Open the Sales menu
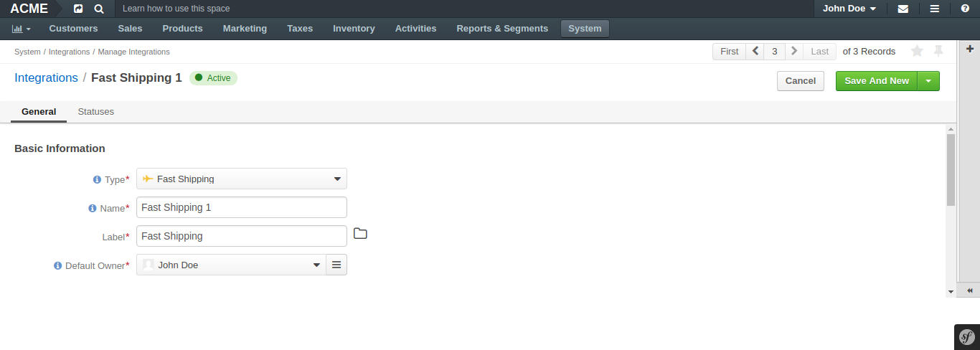The image size is (980, 350). pos(130,29)
